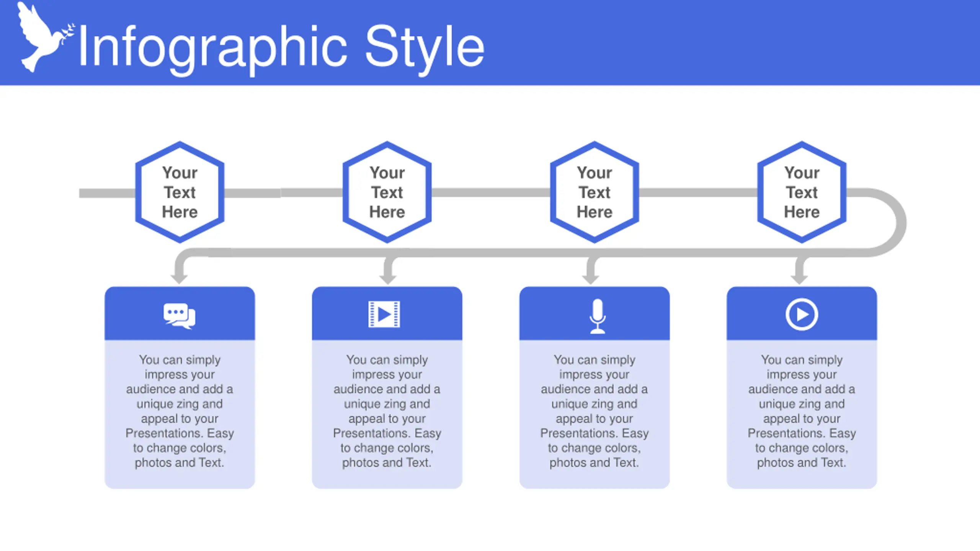Click description text under the film strip icon
Viewport: 980px width, 551px height.
[x=387, y=411]
